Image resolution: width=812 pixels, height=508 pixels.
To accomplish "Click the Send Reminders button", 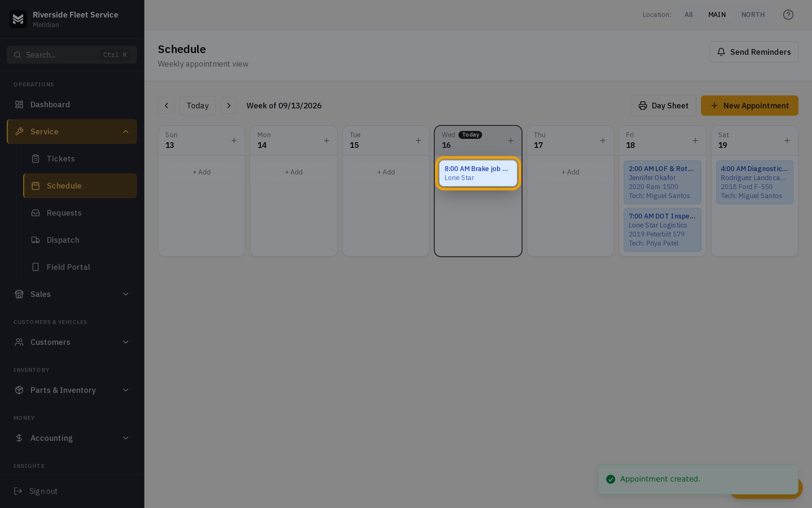I will pos(754,52).
